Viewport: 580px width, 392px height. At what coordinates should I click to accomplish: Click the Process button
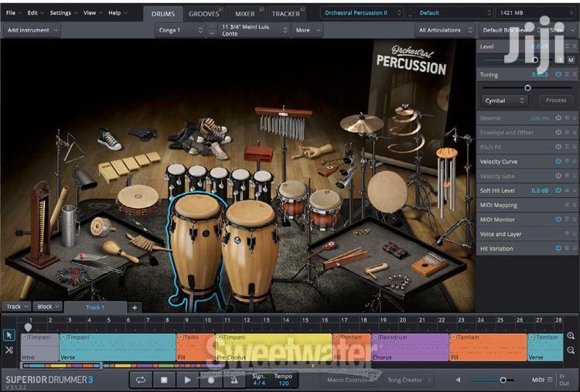tap(555, 101)
